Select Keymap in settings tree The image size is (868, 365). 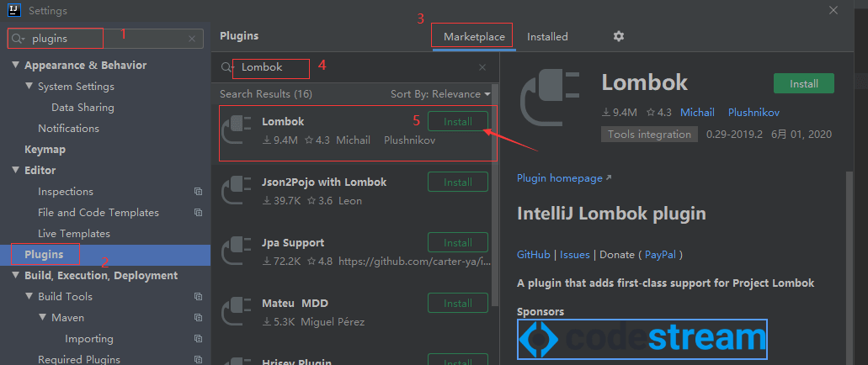click(45, 150)
